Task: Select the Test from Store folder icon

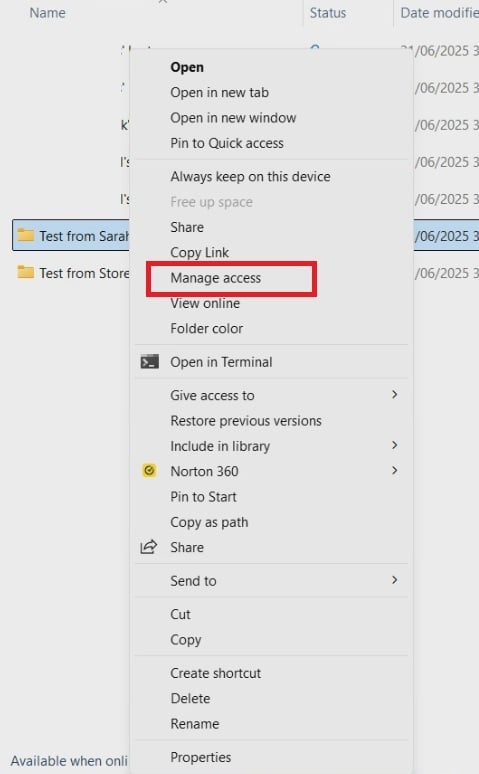Action: (x=25, y=272)
